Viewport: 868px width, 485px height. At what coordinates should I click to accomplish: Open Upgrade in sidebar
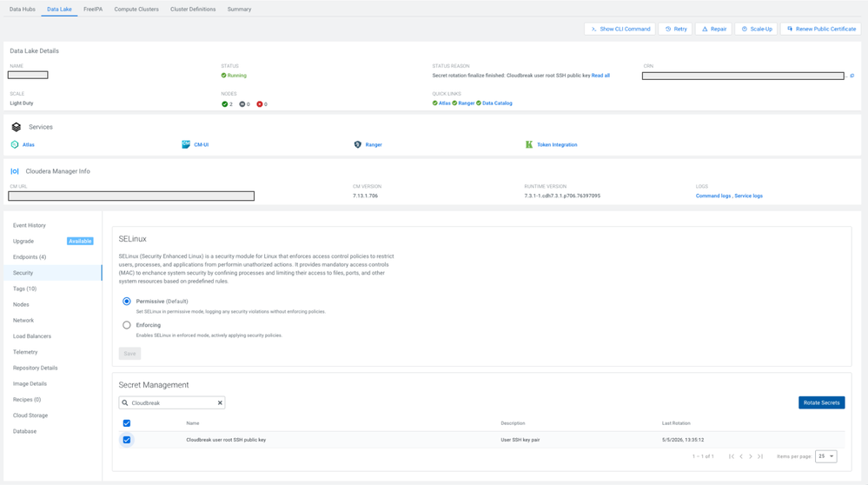(53, 242)
